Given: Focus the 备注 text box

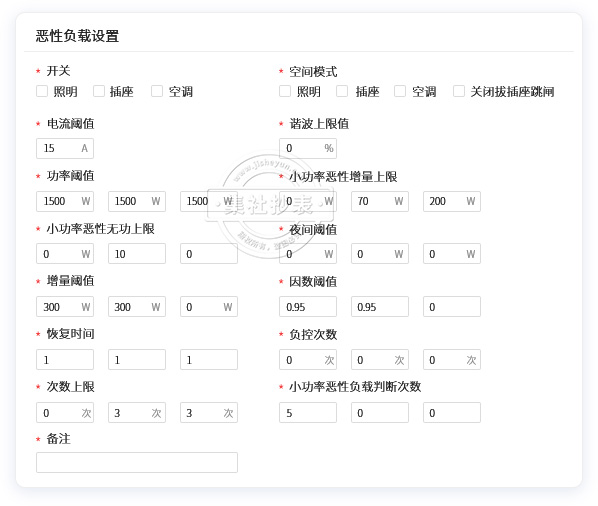Looking at the screenshot, I should (x=137, y=463).
